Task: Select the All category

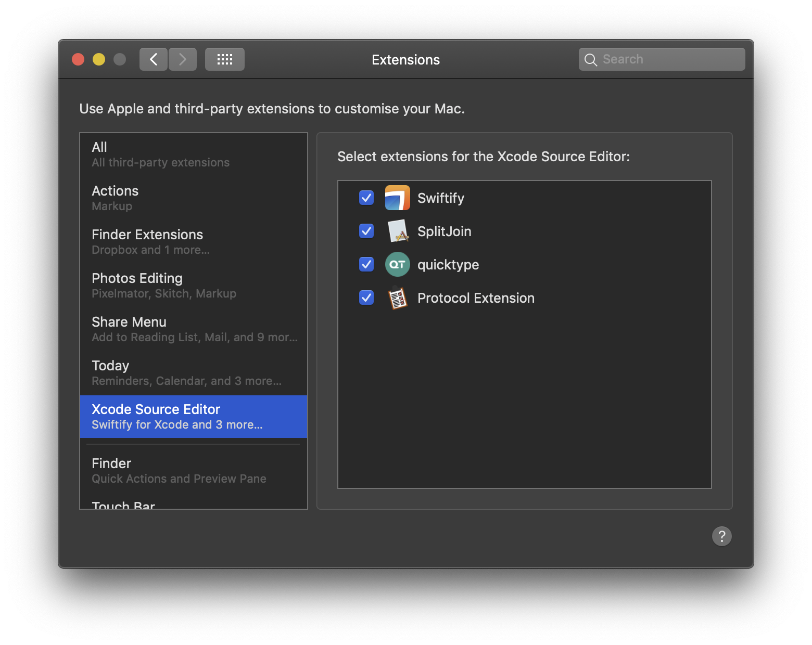Action: coord(194,154)
